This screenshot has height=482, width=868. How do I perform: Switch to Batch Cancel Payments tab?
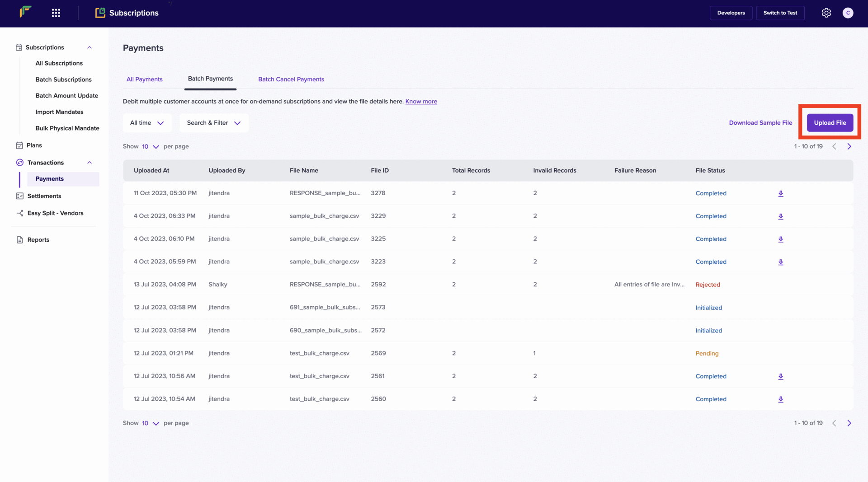point(291,79)
